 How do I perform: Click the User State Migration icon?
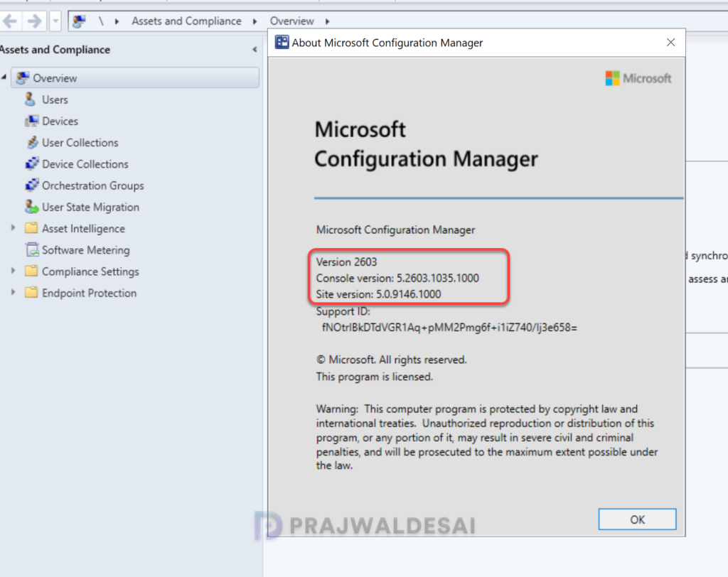tap(31, 207)
